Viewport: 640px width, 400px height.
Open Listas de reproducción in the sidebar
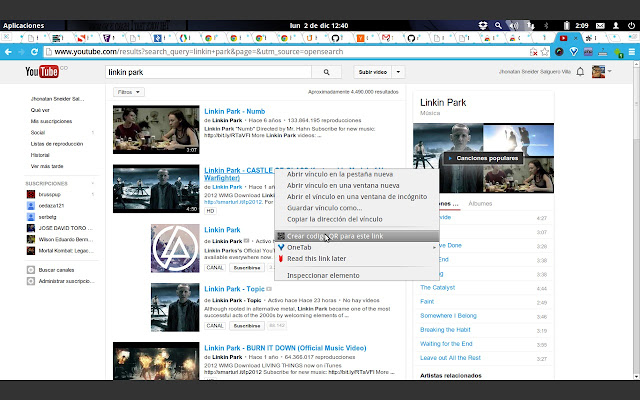[56, 144]
